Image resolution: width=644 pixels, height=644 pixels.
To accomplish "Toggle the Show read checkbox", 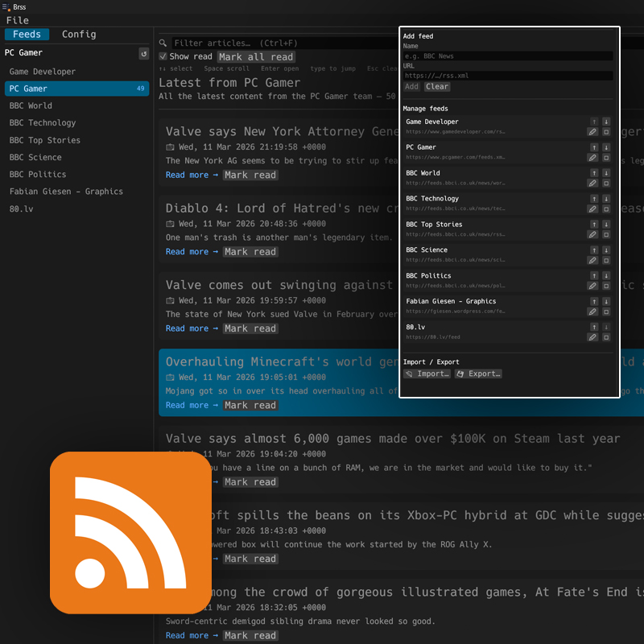I will click(163, 56).
